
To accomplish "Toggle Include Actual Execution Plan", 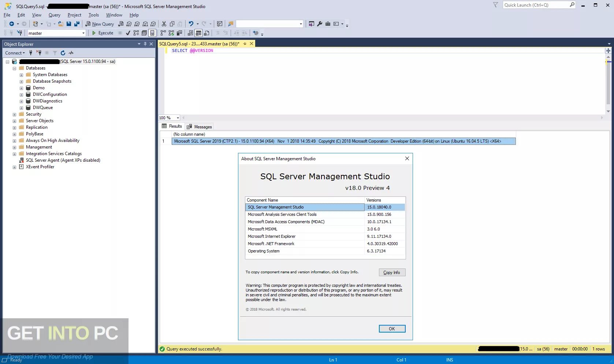I will 163,33.
